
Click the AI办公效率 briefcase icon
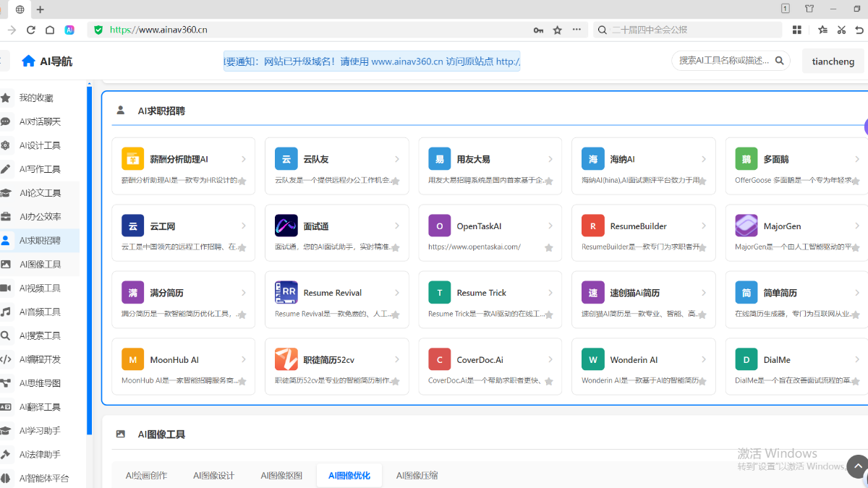pos(5,216)
